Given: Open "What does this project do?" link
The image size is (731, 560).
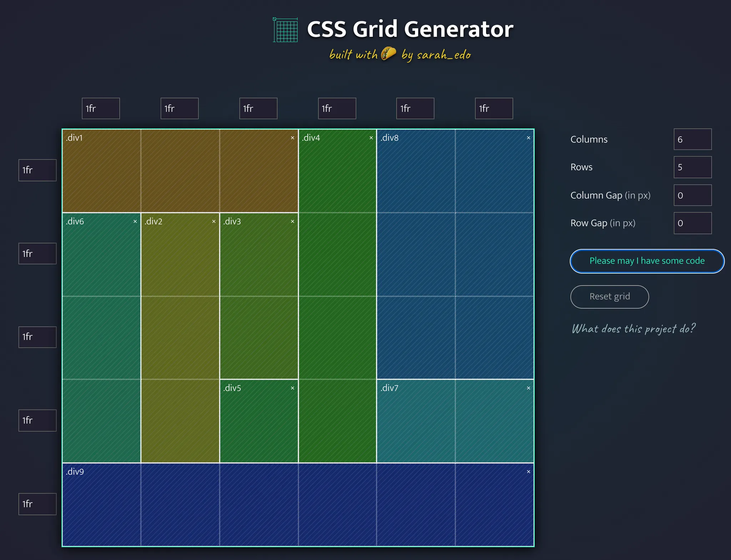Looking at the screenshot, I should tap(634, 329).
